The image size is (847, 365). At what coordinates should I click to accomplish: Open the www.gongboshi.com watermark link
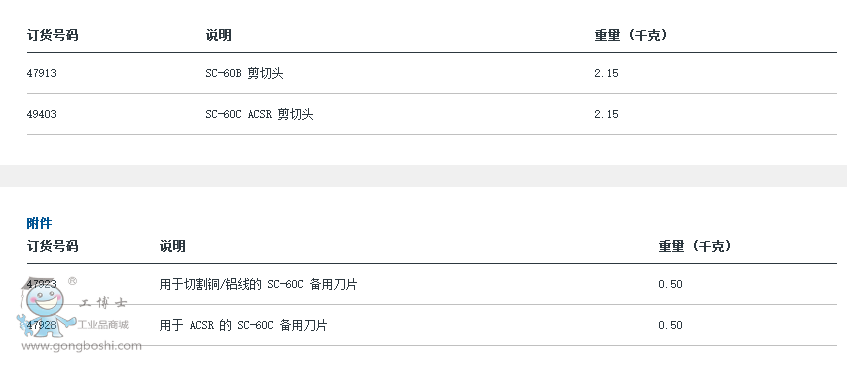coord(81,346)
